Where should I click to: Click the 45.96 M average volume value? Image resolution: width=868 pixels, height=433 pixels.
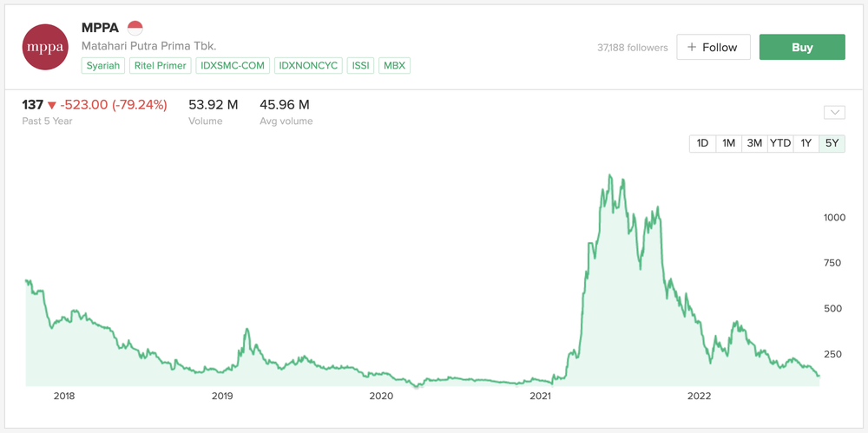pyautogui.click(x=285, y=104)
